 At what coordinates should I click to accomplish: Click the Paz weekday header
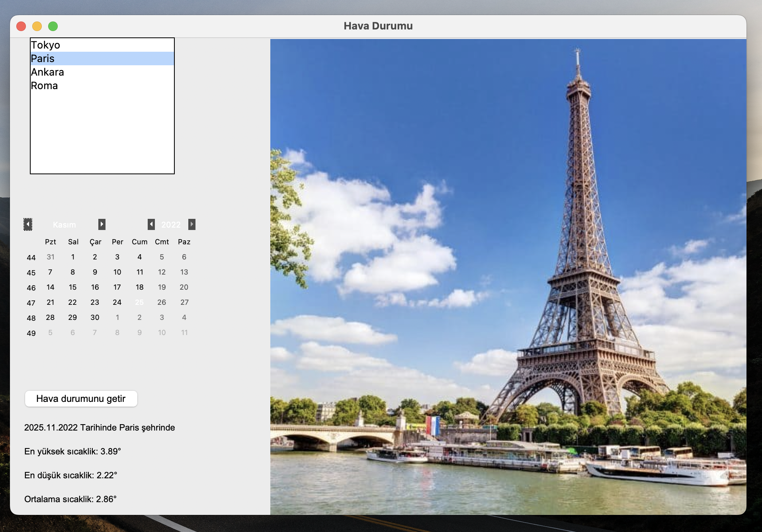(184, 242)
